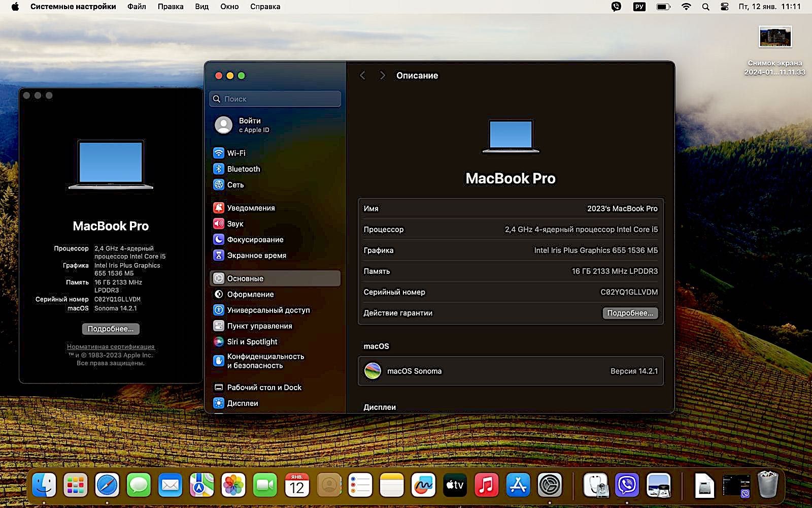Open the Файл menu
812x508 pixels.
click(x=137, y=7)
